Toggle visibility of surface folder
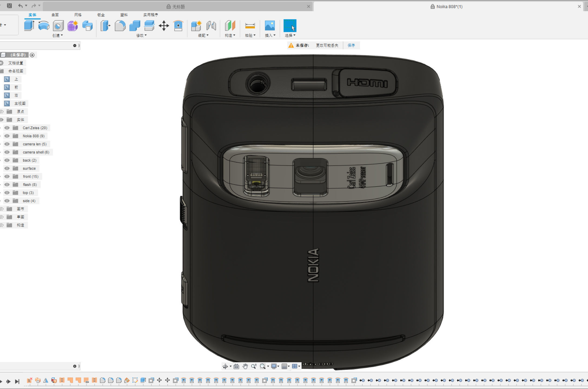Viewport: 588px width, 389px height. (x=7, y=168)
